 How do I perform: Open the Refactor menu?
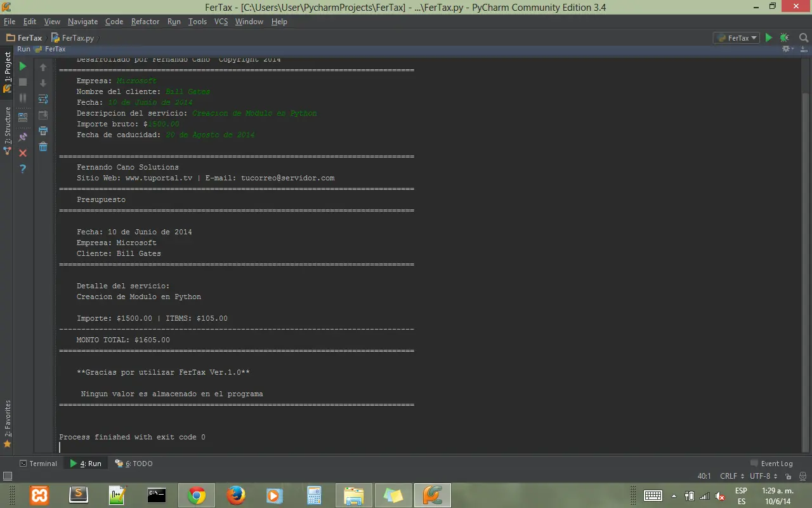tap(145, 22)
